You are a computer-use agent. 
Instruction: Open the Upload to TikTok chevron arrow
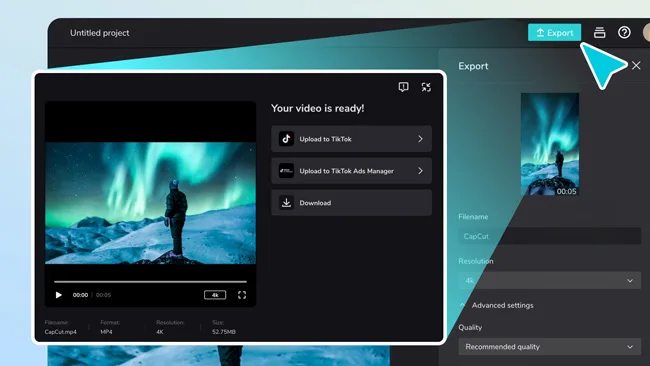tap(420, 139)
